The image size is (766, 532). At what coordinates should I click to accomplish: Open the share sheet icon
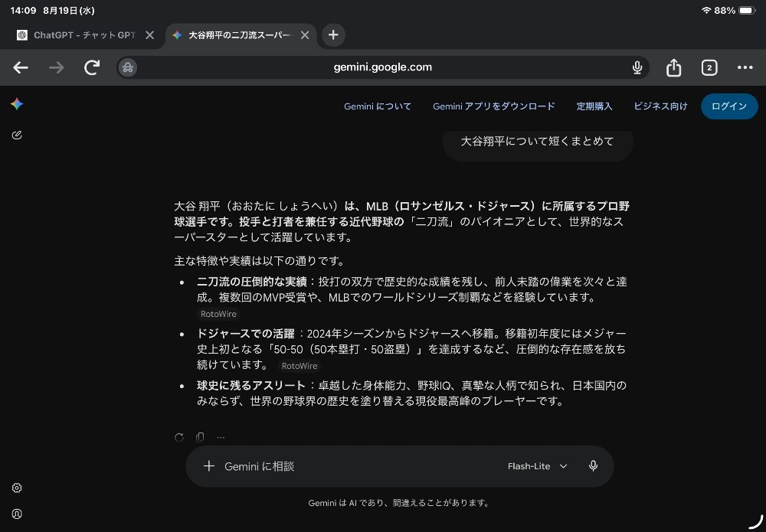click(x=673, y=67)
